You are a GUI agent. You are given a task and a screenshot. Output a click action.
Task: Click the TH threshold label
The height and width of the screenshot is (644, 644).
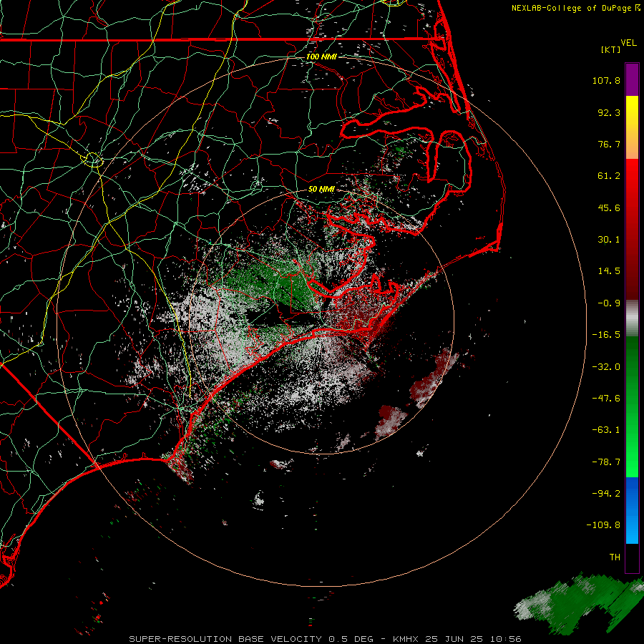click(615, 557)
